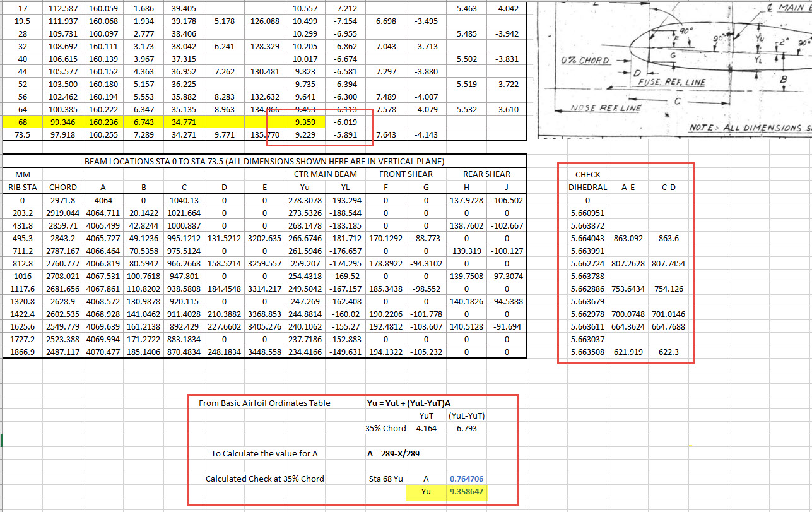The width and height of the screenshot is (812, 512).
Task: Select the DIHEDRAL header in check table
Action: [587, 187]
